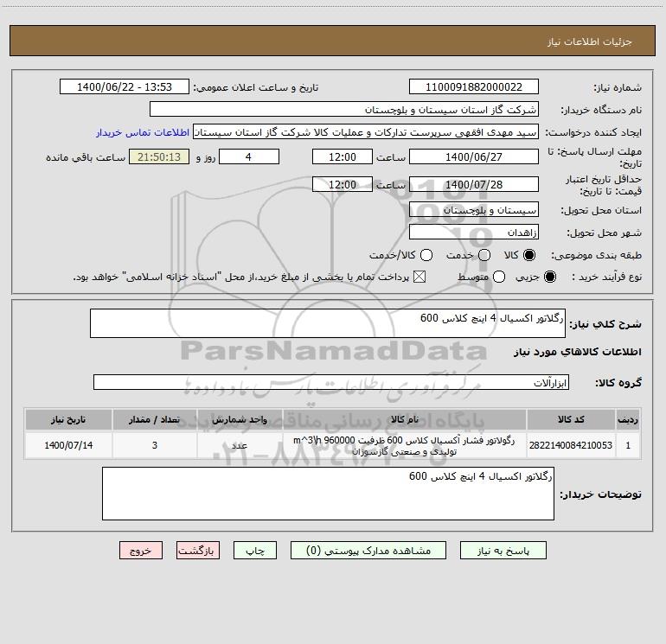Viewport: 666px width, 644px height.
Task: Click the کد کالا column header
Action: (x=571, y=419)
